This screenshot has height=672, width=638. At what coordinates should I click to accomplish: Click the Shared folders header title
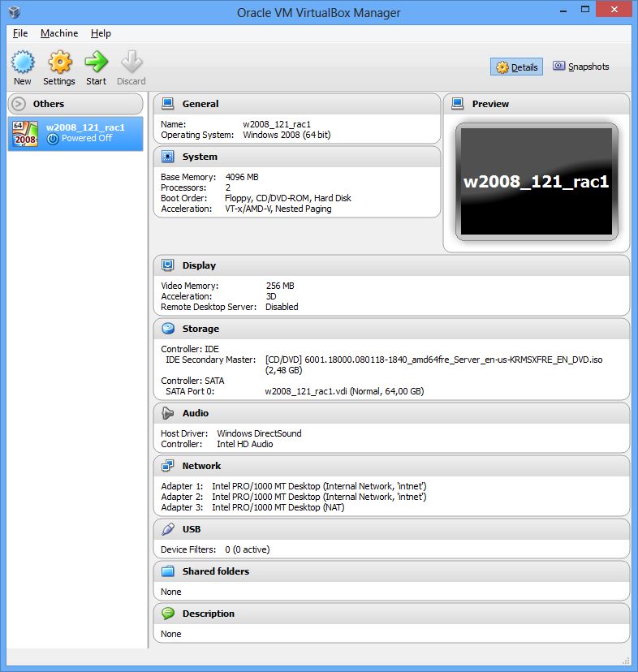point(216,571)
